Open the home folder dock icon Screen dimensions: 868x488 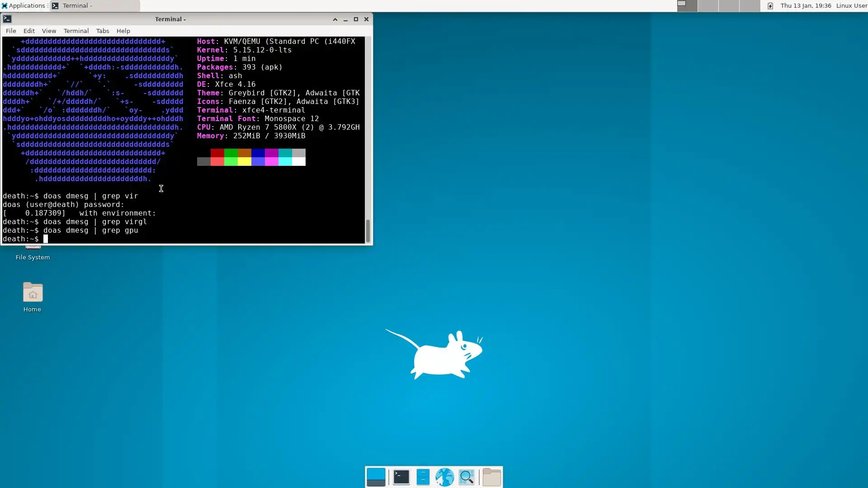(x=491, y=477)
